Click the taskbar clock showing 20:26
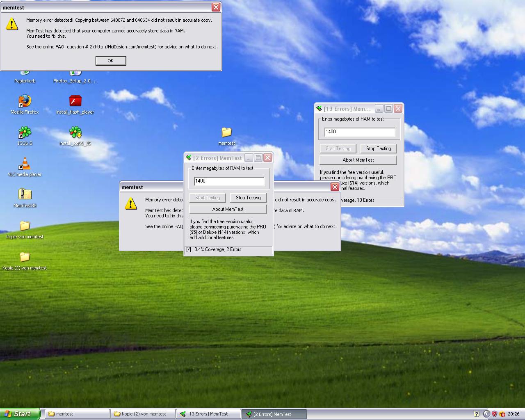Viewport: 525px width, 420px height. pos(514,414)
